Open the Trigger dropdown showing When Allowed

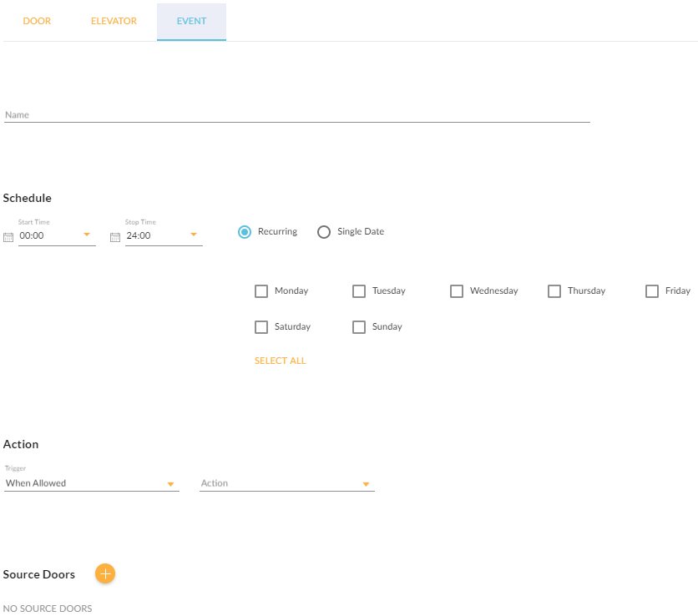pos(92,483)
